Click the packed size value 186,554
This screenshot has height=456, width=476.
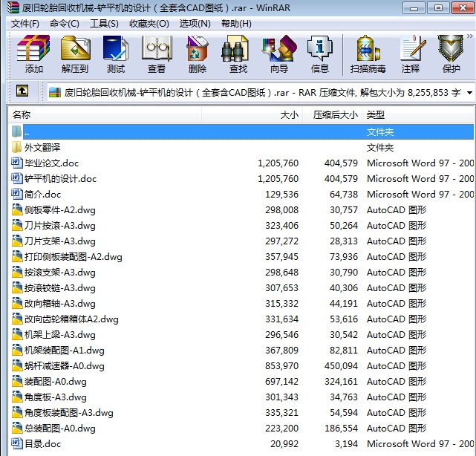point(341,429)
